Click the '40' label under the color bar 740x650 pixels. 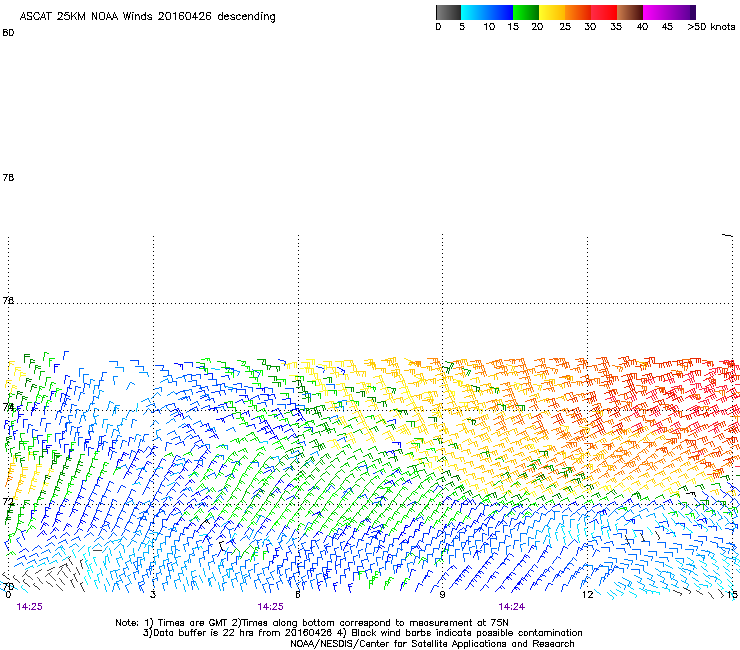[x=642, y=27]
